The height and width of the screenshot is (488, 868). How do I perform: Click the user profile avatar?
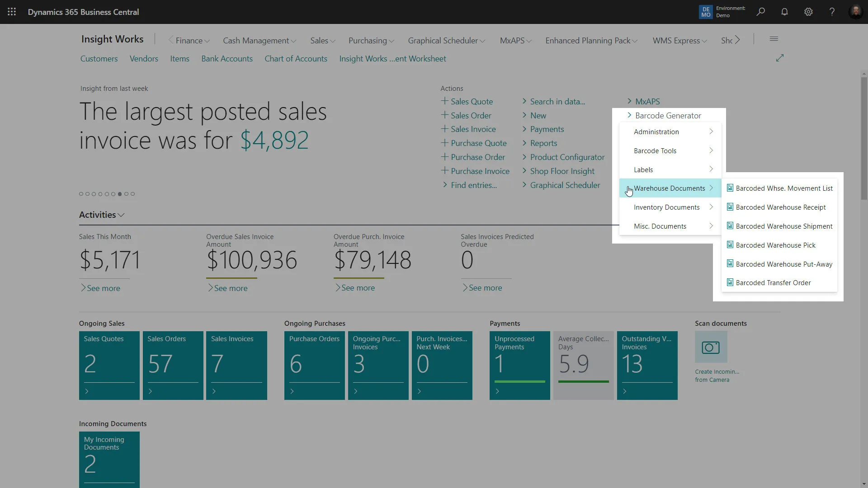(855, 12)
